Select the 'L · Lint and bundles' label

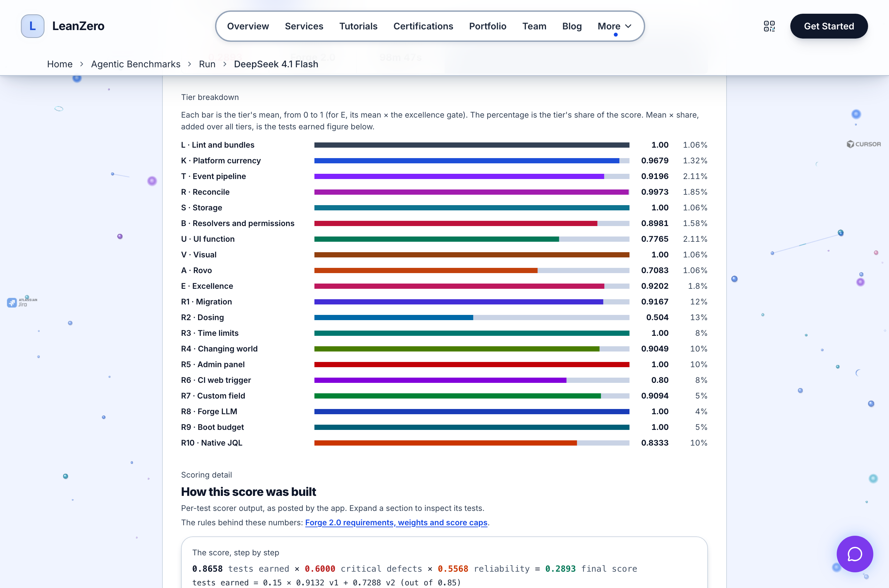coord(218,145)
